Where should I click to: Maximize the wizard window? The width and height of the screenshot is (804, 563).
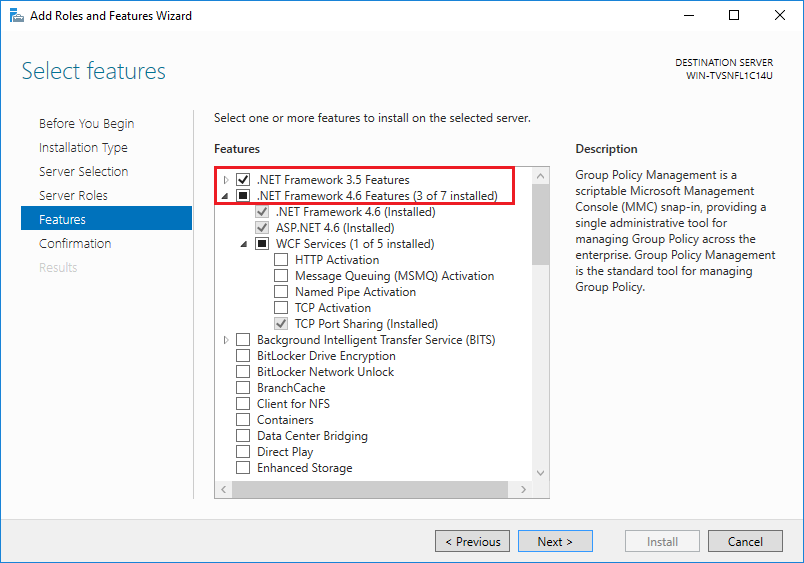point(735,16)
